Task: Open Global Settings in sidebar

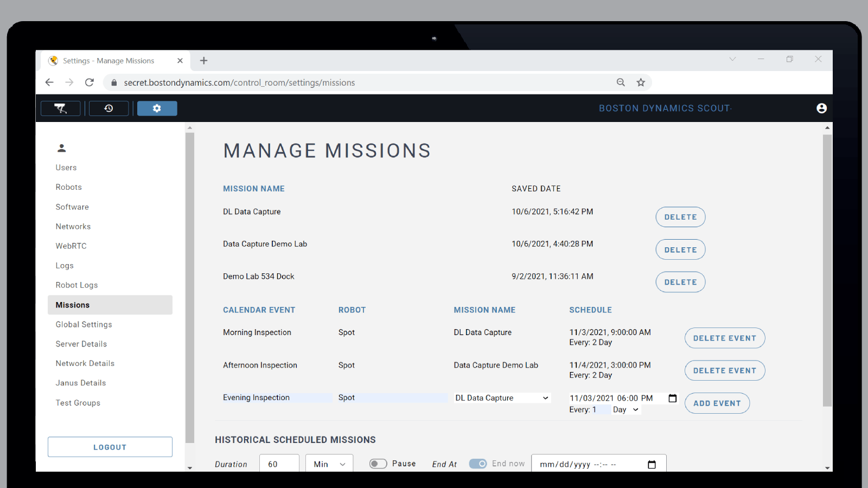Action: [84, 324]
